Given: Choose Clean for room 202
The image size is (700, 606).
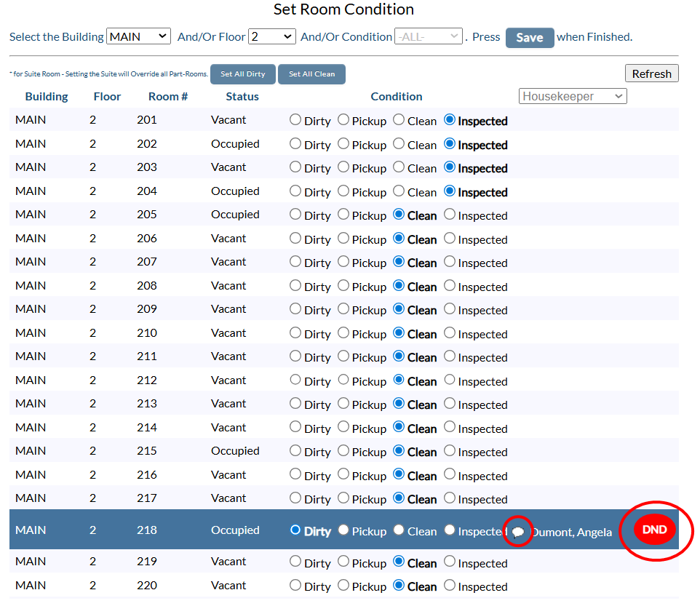Looking at the screenshot, I should pos(399,144).
